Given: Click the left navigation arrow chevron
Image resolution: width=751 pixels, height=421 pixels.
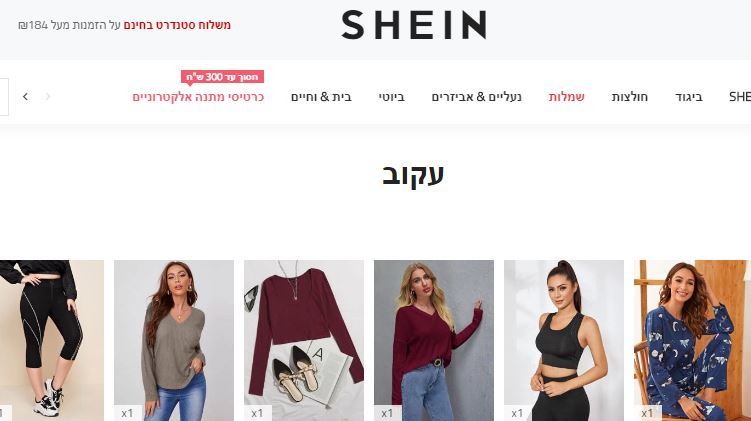Looking at the screenshot, I should pyautogui.click(x=25, y=97).
